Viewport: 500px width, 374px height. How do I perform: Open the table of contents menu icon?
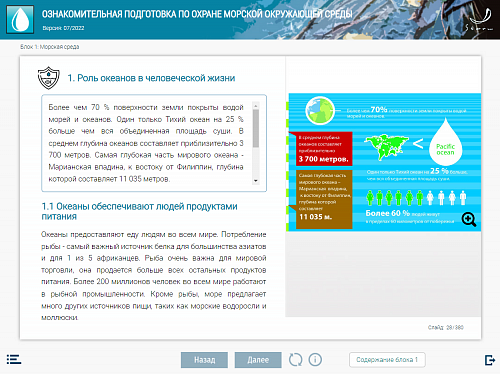[14, 359]
